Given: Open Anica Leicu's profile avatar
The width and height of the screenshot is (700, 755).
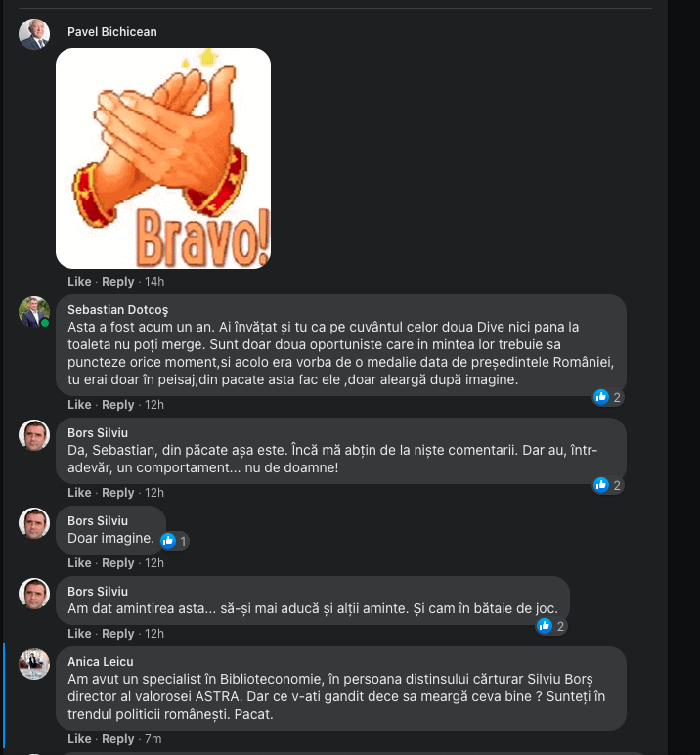Looking at the screenshot, I should coord(34,664).
